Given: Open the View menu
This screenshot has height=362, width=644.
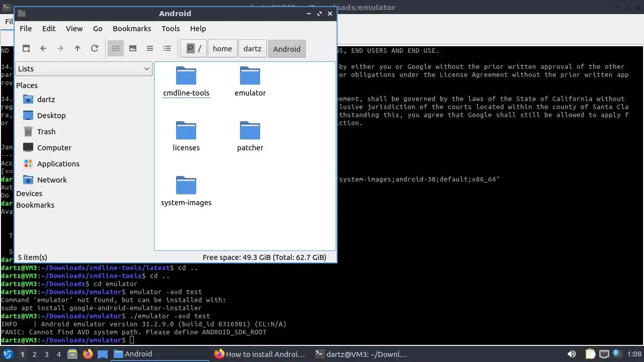Looking at the screenshot, I should [74, 29].
